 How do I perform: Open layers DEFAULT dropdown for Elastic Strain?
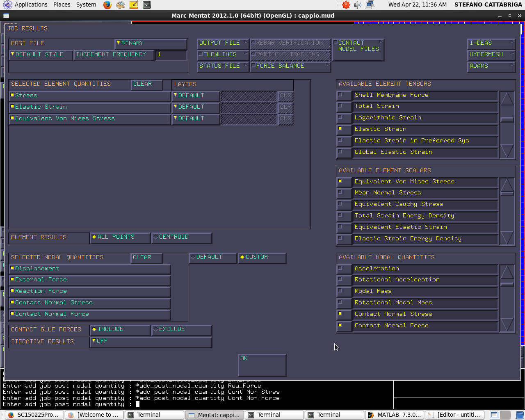(x=195, y=107)
